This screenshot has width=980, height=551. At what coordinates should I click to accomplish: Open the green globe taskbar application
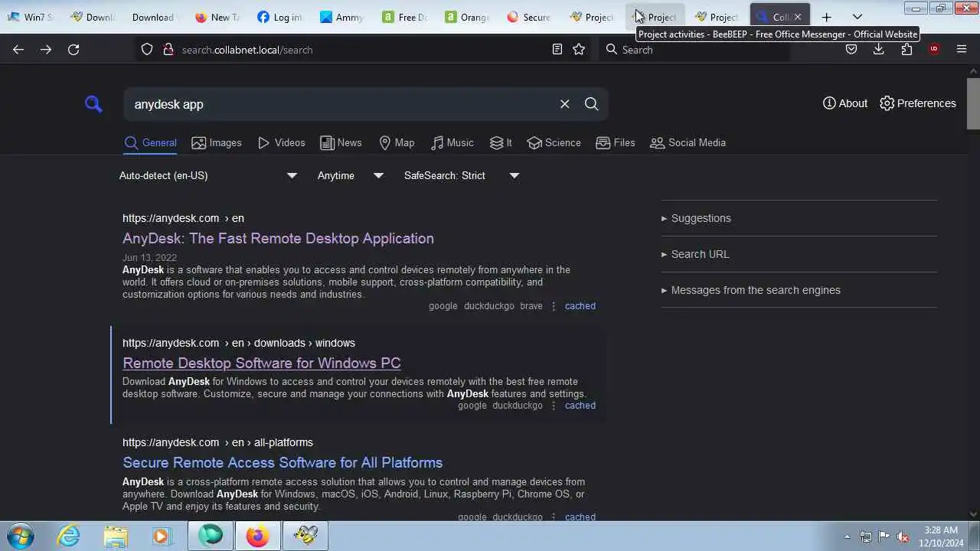tap(211, 536)
